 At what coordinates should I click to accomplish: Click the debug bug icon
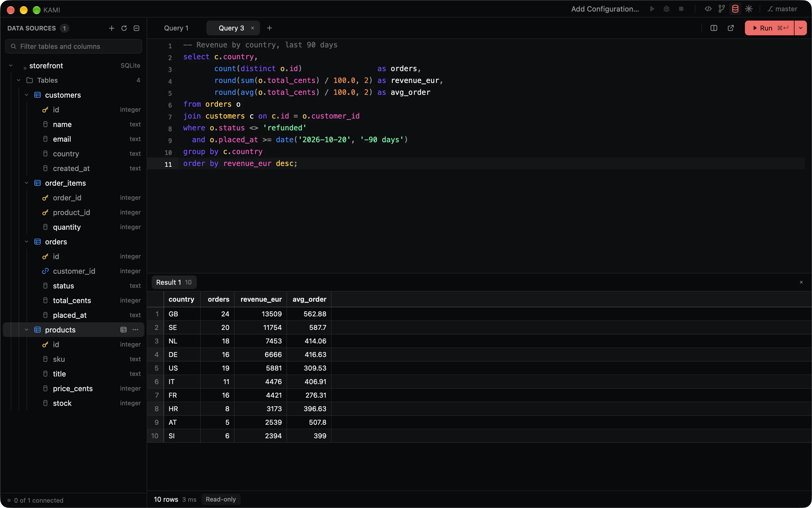667,9
